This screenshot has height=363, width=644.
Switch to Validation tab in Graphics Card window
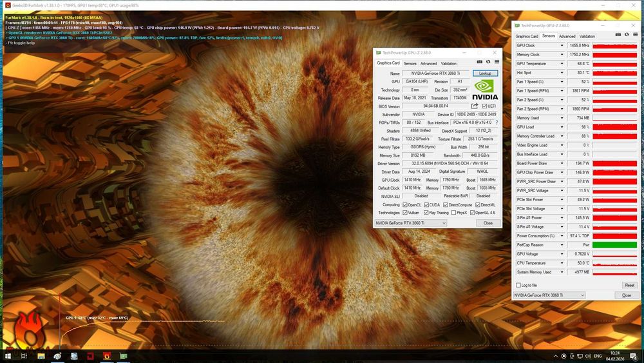click(x=448, y=64)
